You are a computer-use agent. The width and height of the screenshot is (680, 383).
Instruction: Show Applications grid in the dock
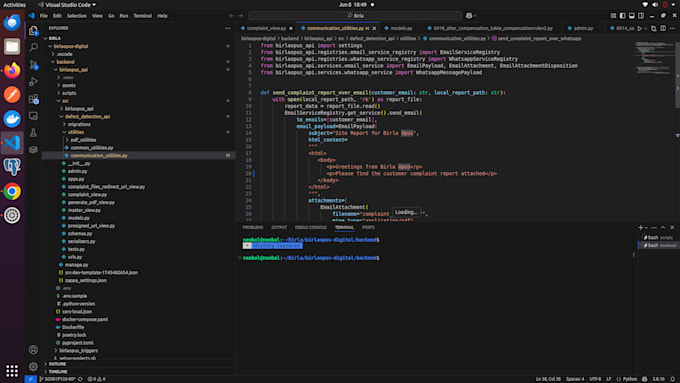tap(12, 371)
